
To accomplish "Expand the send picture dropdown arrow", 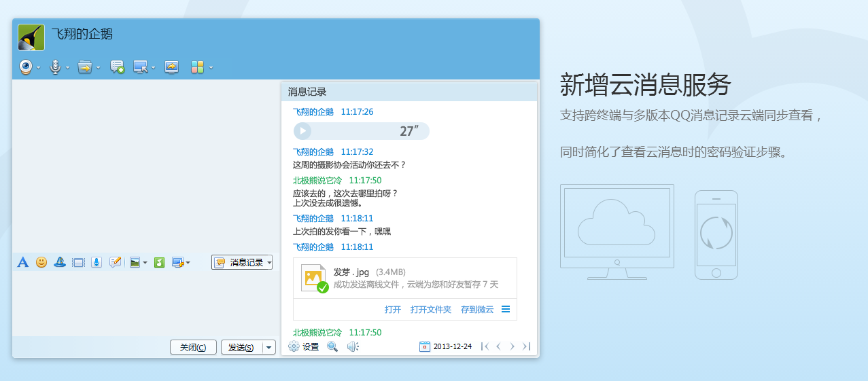I will click(145, 263).
